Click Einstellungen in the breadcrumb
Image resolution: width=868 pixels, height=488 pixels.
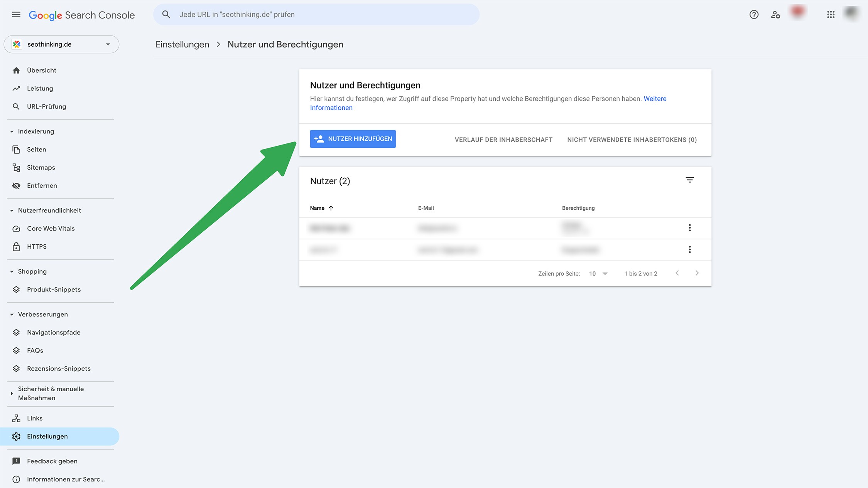[x=182, y=44]
